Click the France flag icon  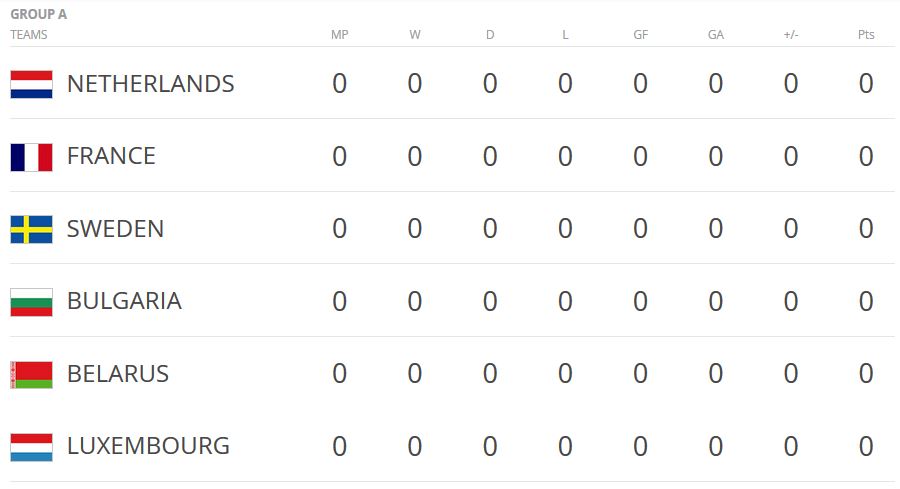coord(31,157)
